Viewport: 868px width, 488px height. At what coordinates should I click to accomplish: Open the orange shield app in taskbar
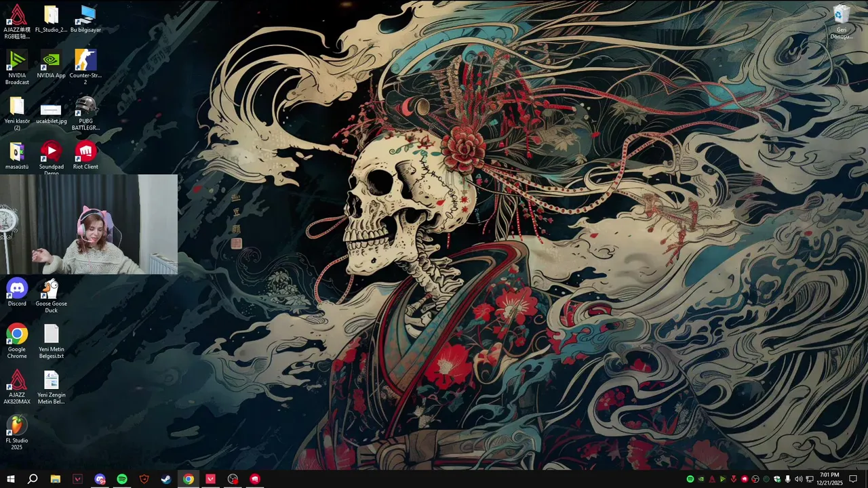(x=144, y=479)
